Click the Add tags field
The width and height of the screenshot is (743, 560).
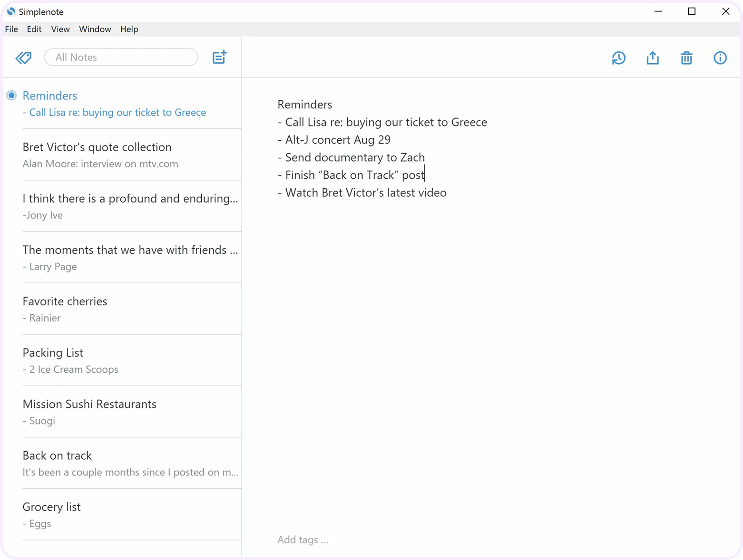pyautogui.click(x=303, y=540)
